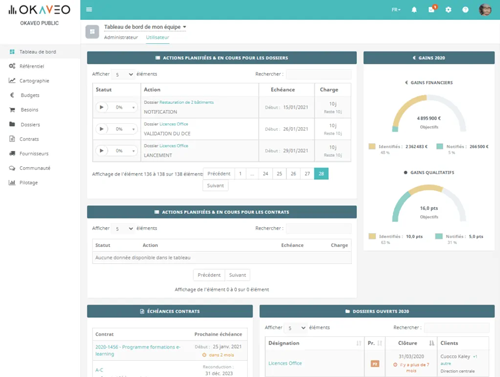This screenshot has height=377, width=500.
Task: Focus the Rechercher field in contrats actions panel
Action: 319,228
